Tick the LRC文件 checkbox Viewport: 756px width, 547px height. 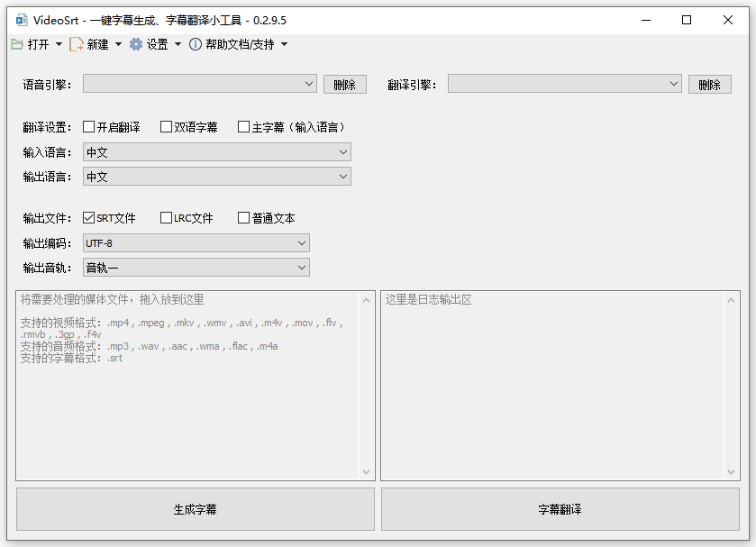tap(167, 218)
